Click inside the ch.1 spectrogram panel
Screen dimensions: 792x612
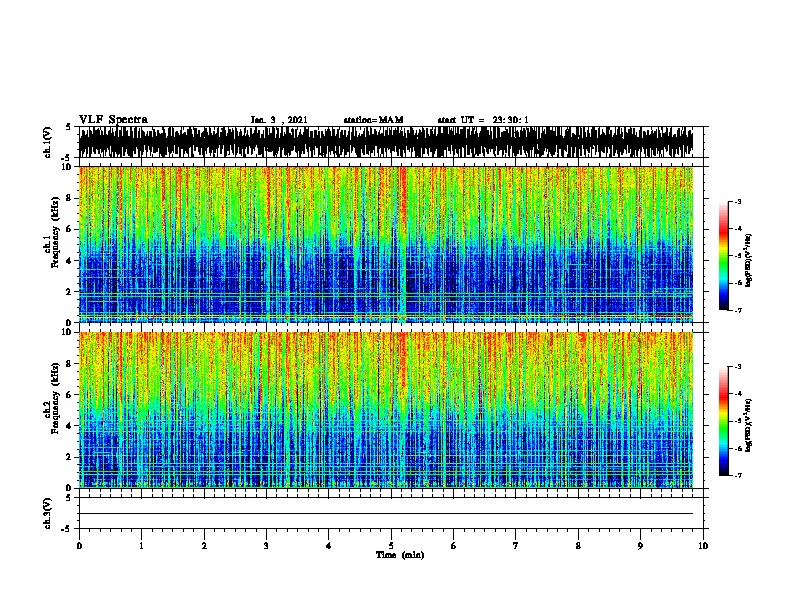coord(386,244)
